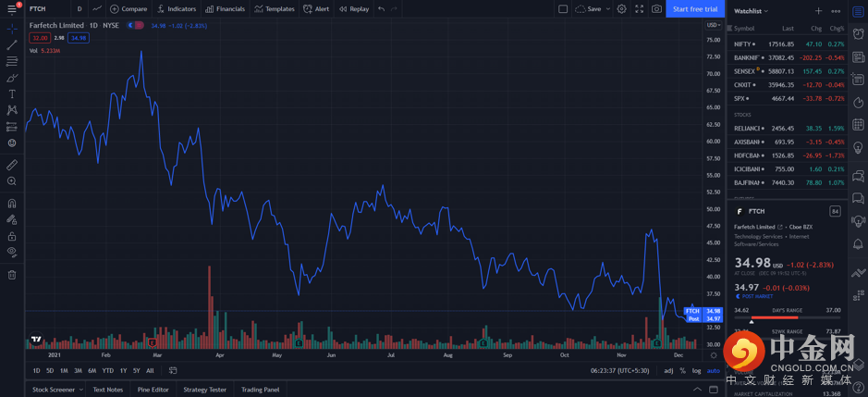Viewport: 868px width, 397px height.
Task: Change chart style line icon
Action: click(97, 9)
